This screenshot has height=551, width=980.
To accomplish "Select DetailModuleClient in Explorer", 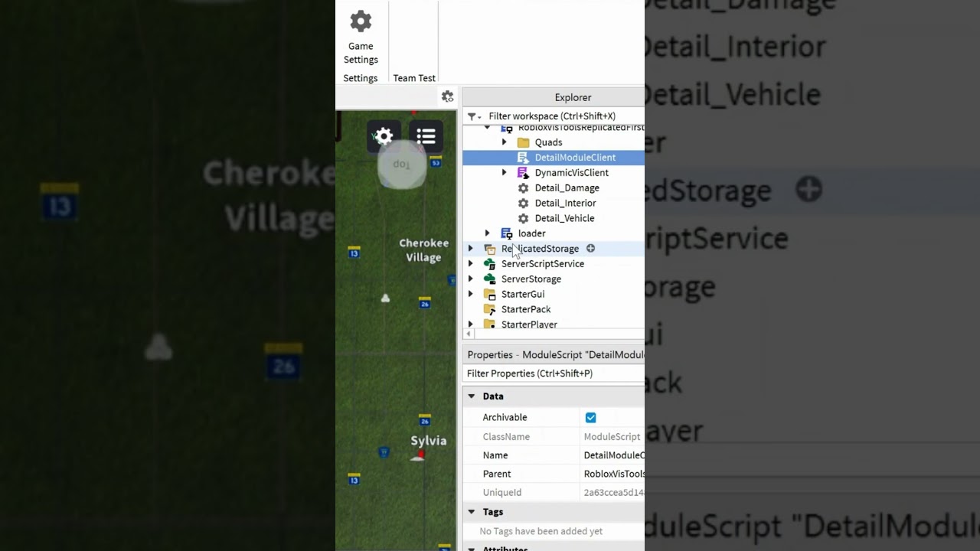I will (x=575, y=158).
